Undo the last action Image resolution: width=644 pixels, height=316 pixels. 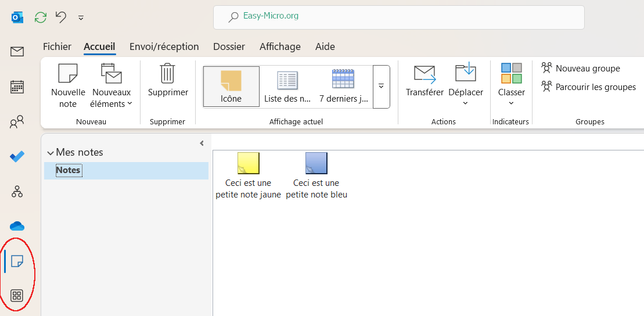61,17
